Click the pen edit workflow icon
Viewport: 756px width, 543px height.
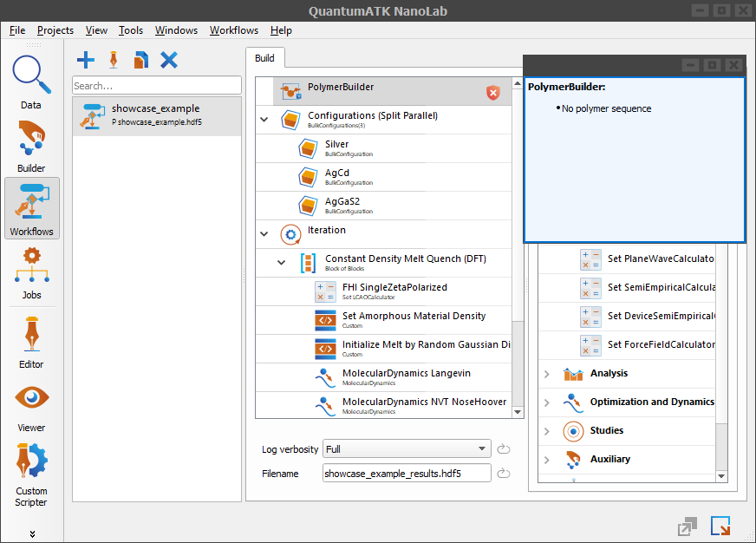click(x=114, y=60)
